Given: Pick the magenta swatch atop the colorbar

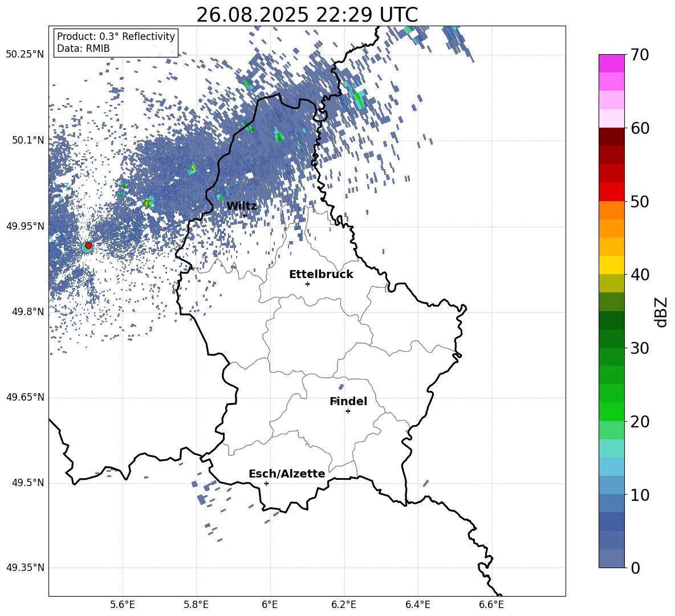Looking at the screenshot, I should point(612,64).
